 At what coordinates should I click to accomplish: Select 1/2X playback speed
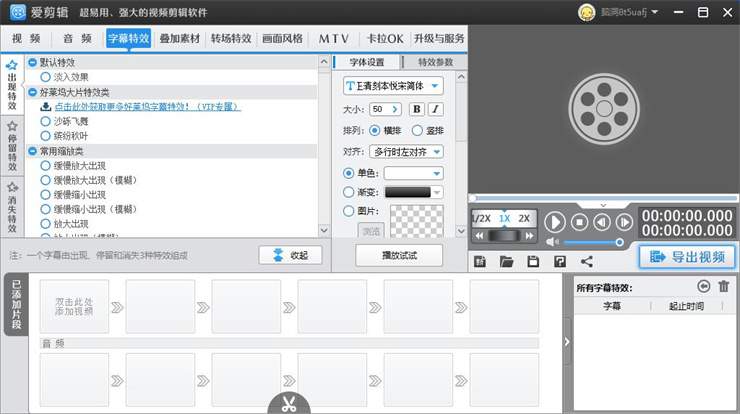481,219
